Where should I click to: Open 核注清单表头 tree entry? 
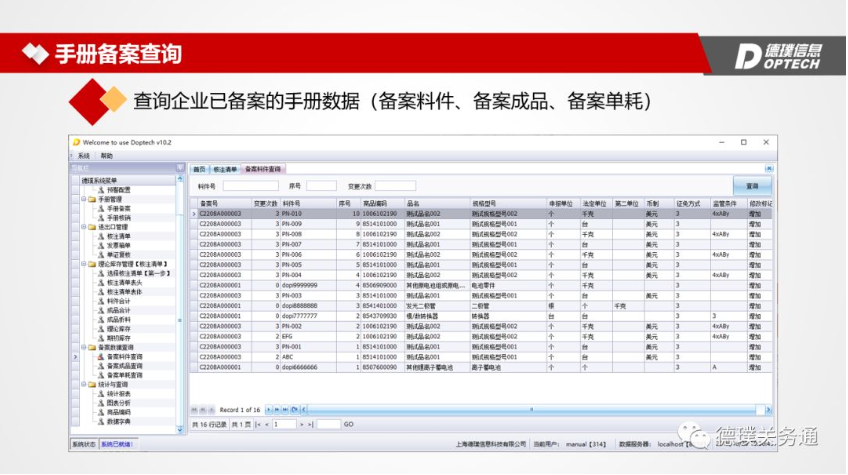(124, 282)
